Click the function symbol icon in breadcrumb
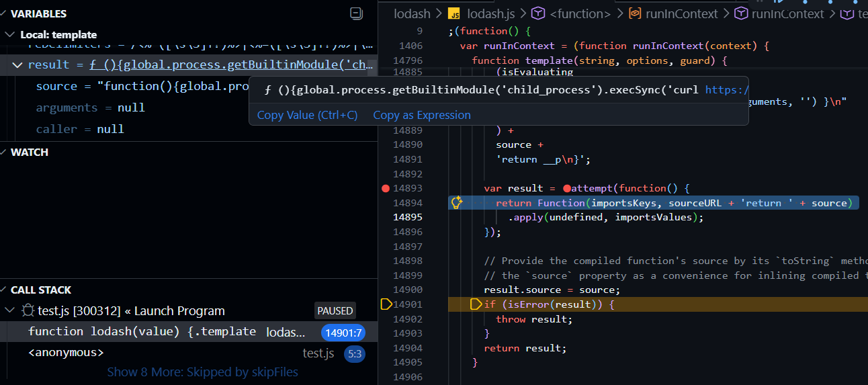Viewport: 868px width, 385px height. coord(538,13)
